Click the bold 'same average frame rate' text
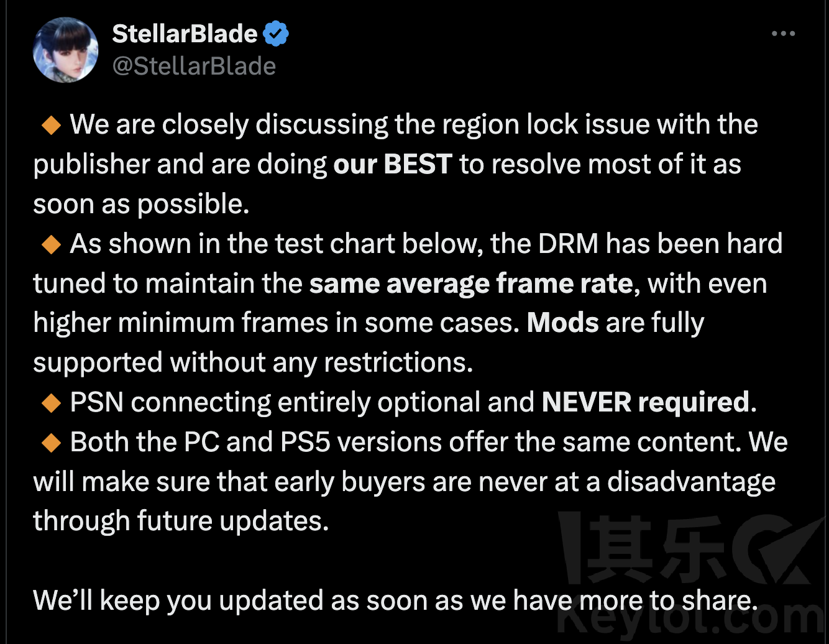The width and height of the screenshot is (829, 644). [x=471, y=284]
